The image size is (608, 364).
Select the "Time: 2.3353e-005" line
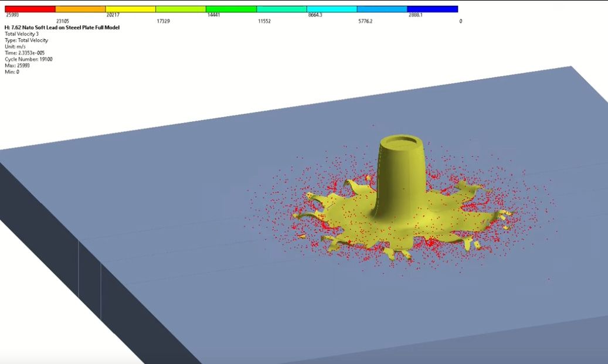pyautogui.click(x=25, y=53)
